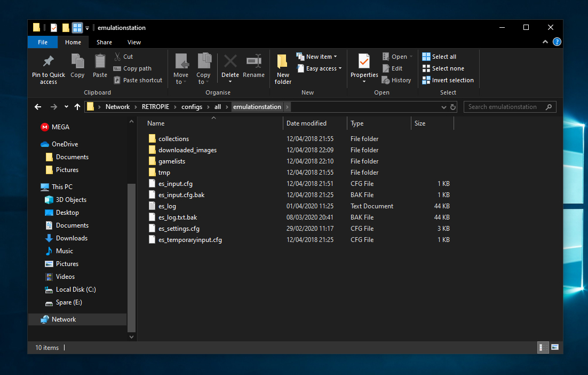Click the Open ribbon command
Image resolution: width=588 pixels, height=375 pixels.
click(x=397, y=57)
